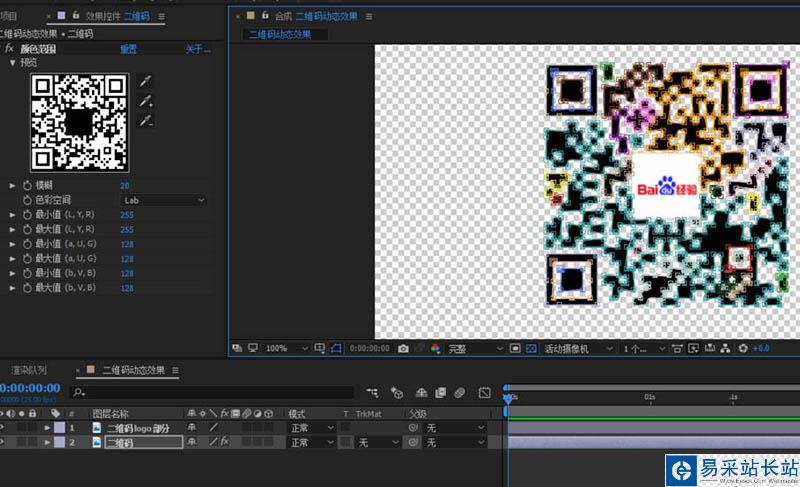Toggle stopwatch for 最大值 (a, U, G)
Viewport: 800px width, 487px height.
pos(27,259)
